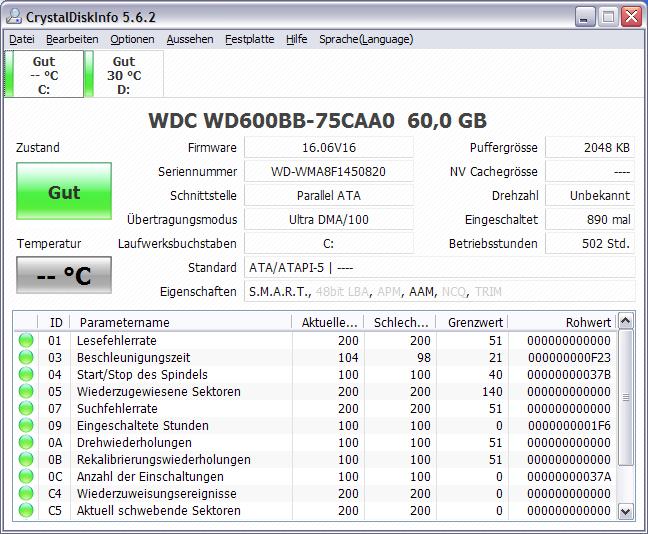Click status icon of Wiederzuweisungsereignisse
The width and height of the screenshot is (648, 534).
[x=26, y=493]
